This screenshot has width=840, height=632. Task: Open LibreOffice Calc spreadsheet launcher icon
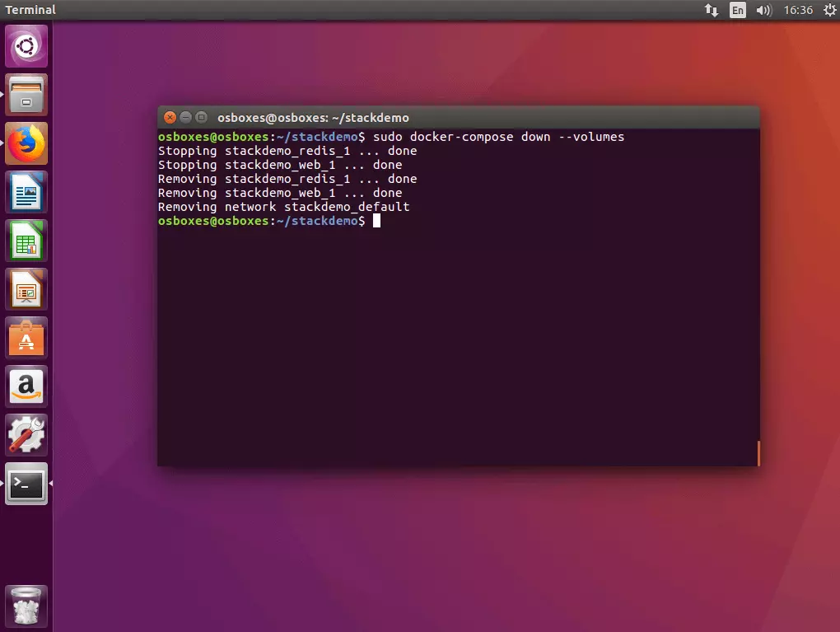click(26, 241)
